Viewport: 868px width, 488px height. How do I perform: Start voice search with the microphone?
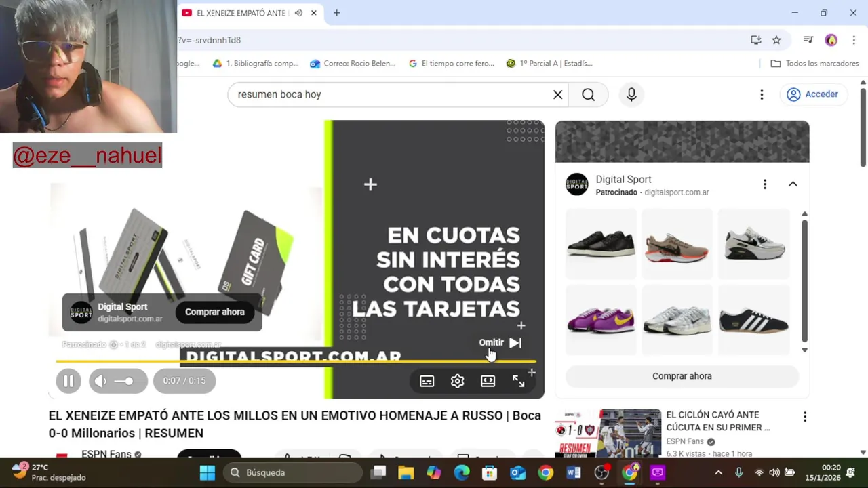(631, 94)
